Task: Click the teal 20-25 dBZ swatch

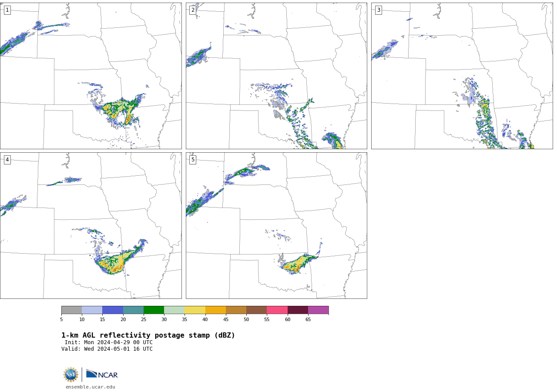Action: click(x=133, y=310)
